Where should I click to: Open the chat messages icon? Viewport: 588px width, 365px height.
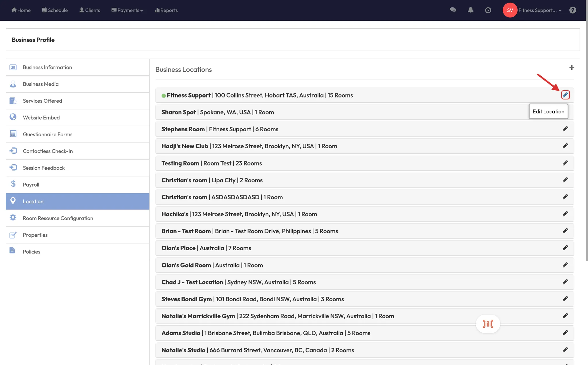(x=453, y=10)
